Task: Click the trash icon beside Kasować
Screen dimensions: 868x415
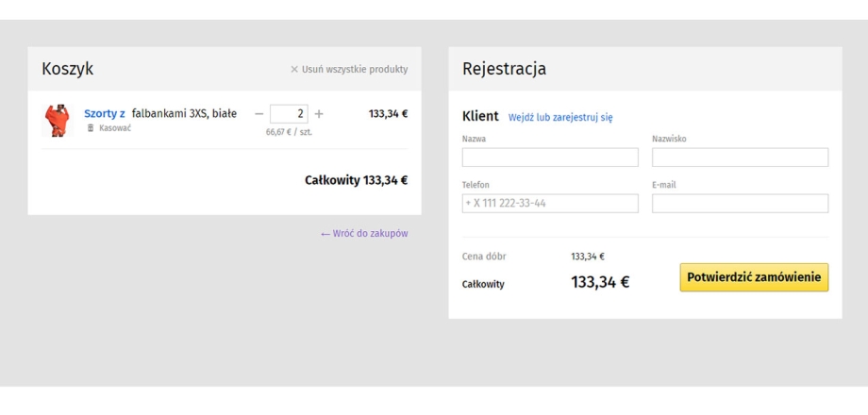Action: [x=91, y=128]
